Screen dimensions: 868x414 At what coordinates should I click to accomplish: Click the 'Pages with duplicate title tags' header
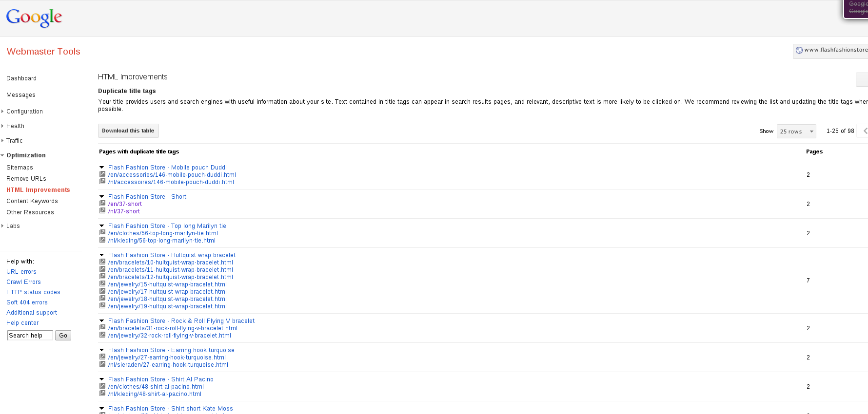point(139,151)
